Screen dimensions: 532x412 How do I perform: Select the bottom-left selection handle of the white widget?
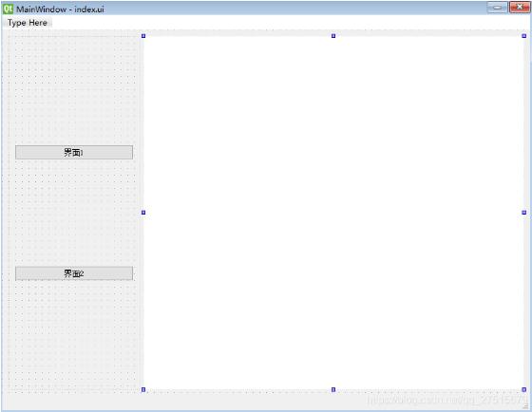143,389
